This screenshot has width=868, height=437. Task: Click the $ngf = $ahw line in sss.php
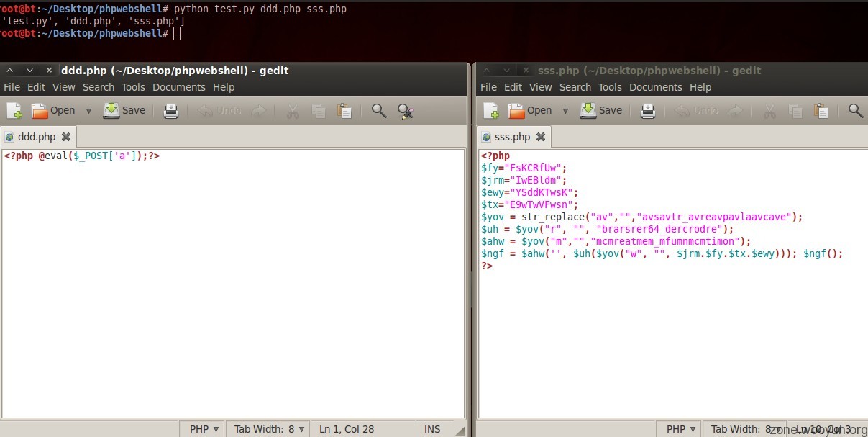[662, 253]
